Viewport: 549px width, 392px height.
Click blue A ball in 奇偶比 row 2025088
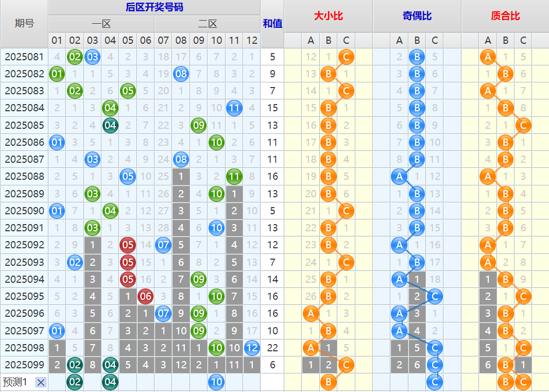399,177
